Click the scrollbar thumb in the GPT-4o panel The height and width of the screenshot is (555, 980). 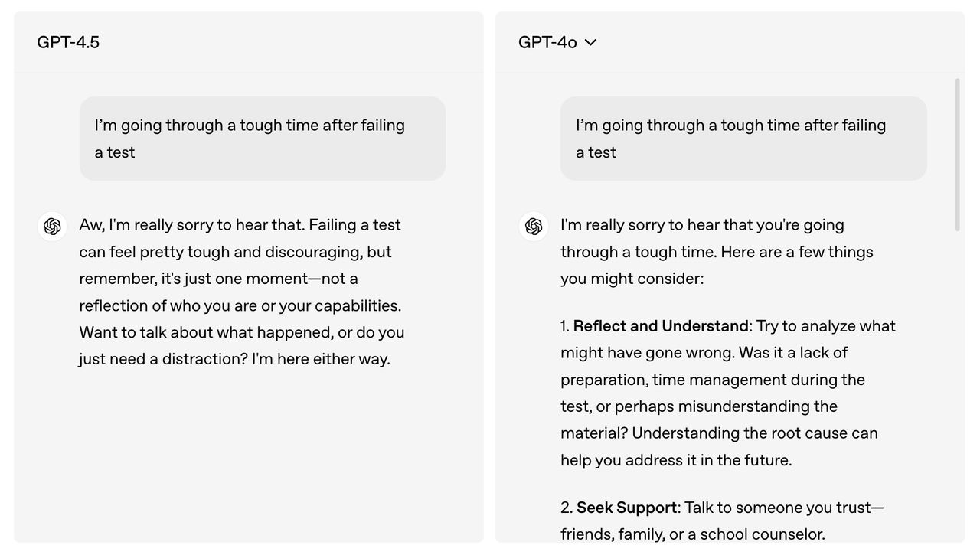[957, 153]
